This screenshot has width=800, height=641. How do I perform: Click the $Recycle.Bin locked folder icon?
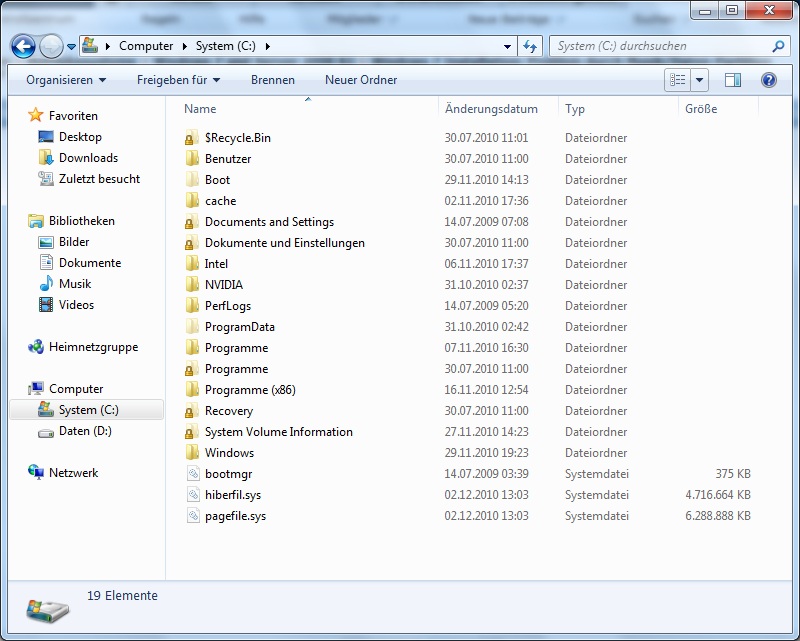[192, 137]
